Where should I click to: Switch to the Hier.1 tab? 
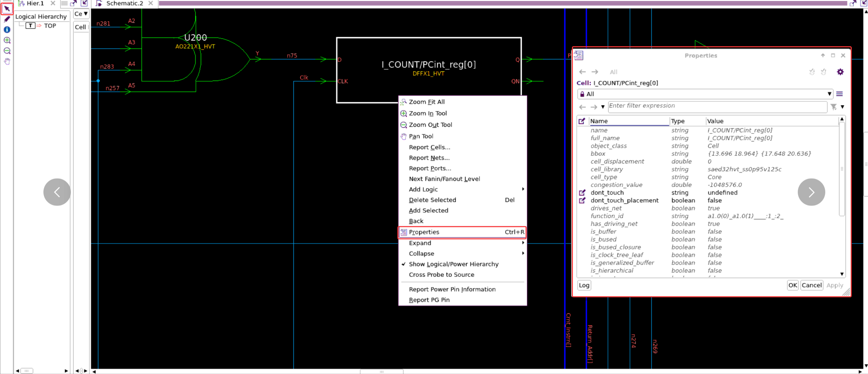(x=35, y=3)
